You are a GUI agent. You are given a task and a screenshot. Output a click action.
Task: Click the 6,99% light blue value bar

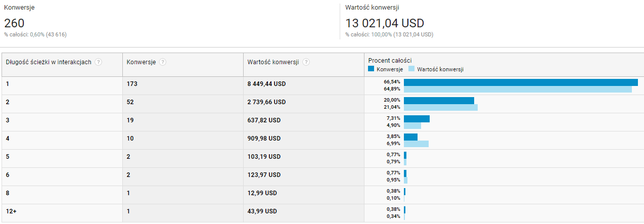tap(416, 144)
